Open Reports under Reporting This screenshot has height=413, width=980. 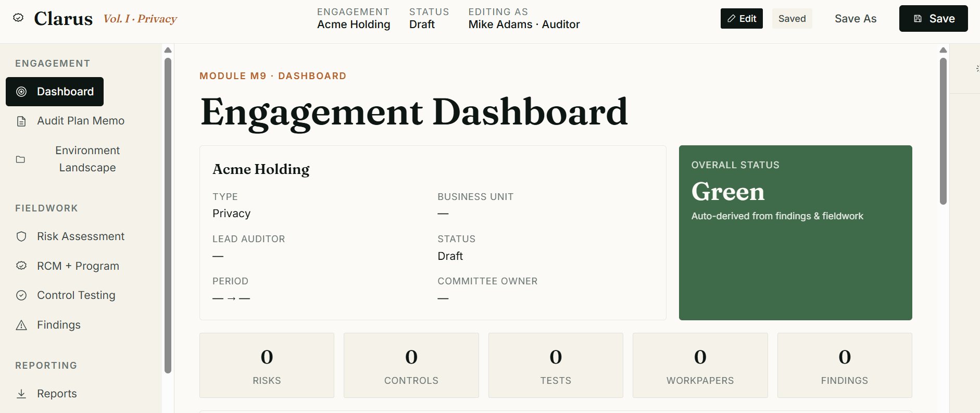pyautogui.click(x=57, y=394)
